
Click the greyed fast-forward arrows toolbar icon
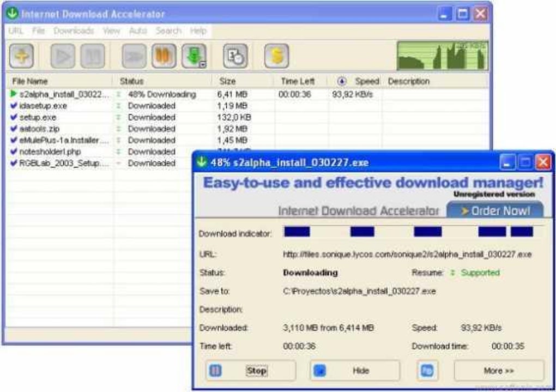[135, 56]
